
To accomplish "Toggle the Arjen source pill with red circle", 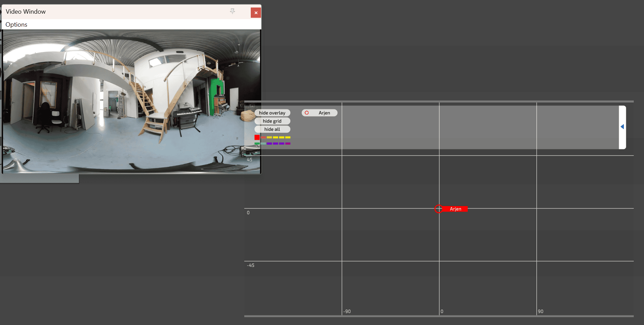I will (319, 113).
